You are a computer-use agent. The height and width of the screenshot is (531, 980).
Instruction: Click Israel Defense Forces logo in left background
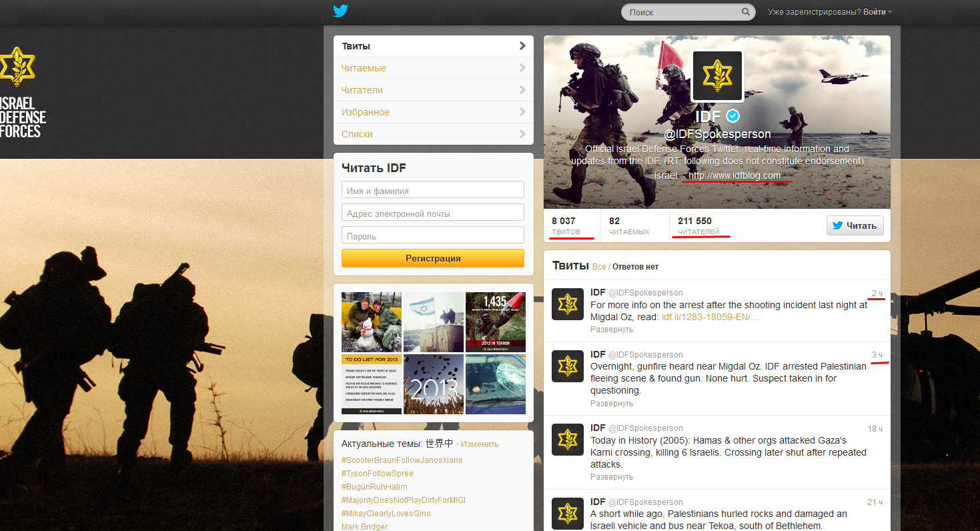click(x=22, y=93)
